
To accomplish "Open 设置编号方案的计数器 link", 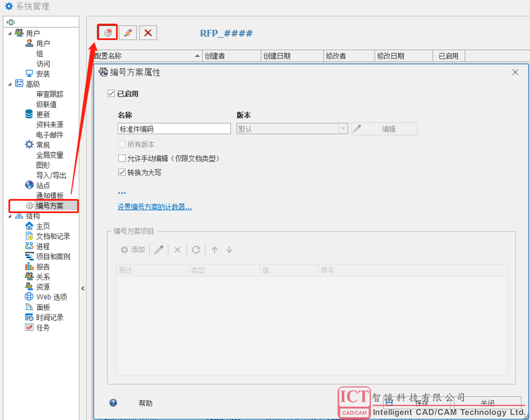I will point(155,207).
